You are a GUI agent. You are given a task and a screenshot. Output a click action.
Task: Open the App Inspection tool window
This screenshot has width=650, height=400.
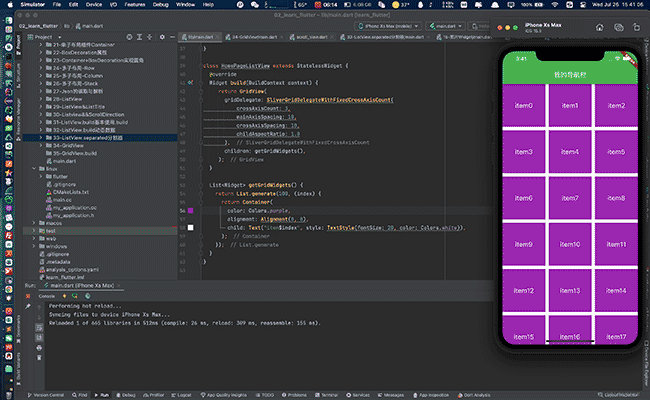click(431, 395)
